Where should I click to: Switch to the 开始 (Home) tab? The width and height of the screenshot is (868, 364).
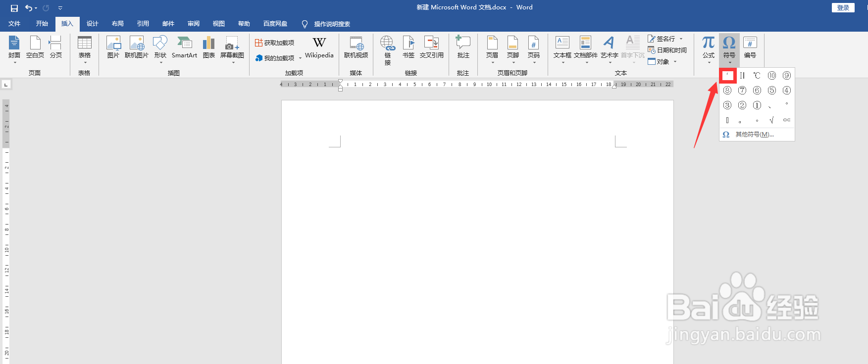42,24
